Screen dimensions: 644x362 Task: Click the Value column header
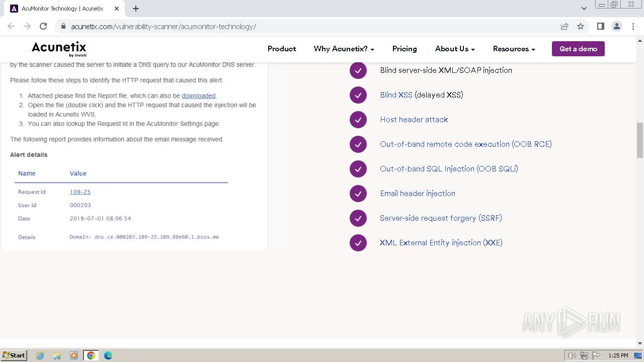pos(78,173)
